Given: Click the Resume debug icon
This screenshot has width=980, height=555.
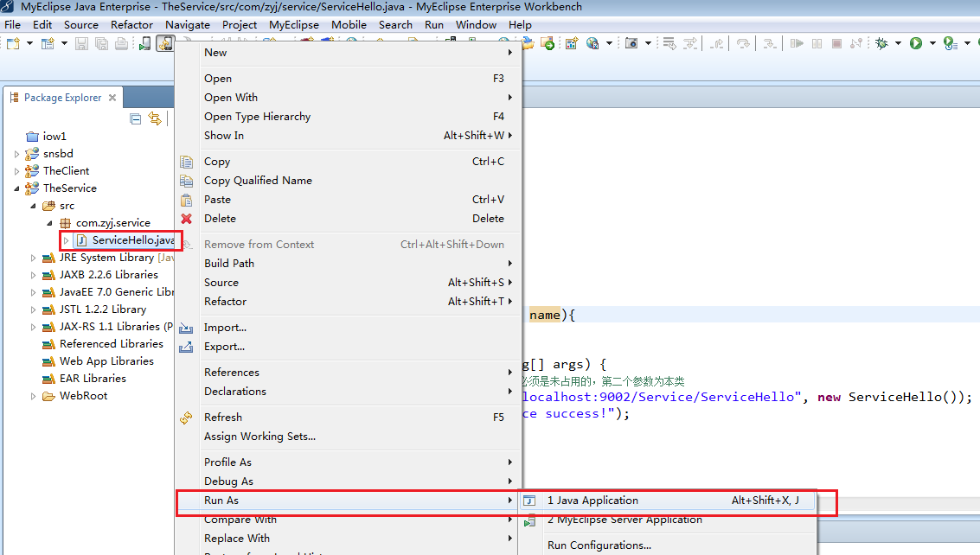Looking at the screenshot, I should 797,43.
